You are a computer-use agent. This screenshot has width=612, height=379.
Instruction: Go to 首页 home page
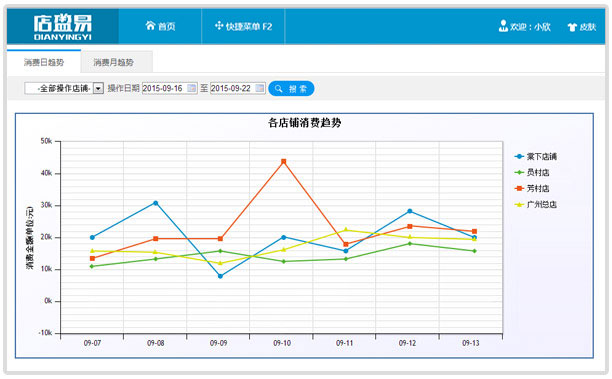pos(160,26)
